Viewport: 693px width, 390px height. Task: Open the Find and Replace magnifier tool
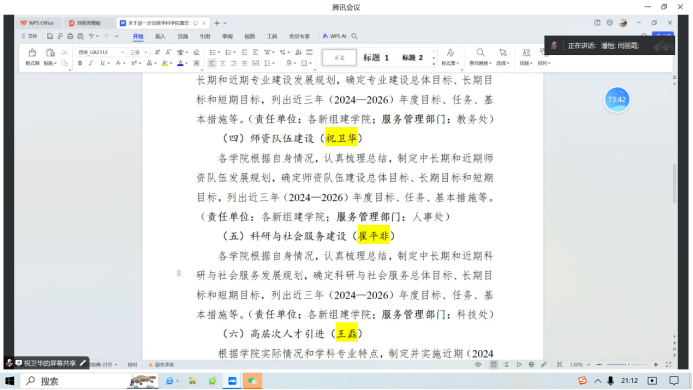pyautogui.click(x=480, y=53)
